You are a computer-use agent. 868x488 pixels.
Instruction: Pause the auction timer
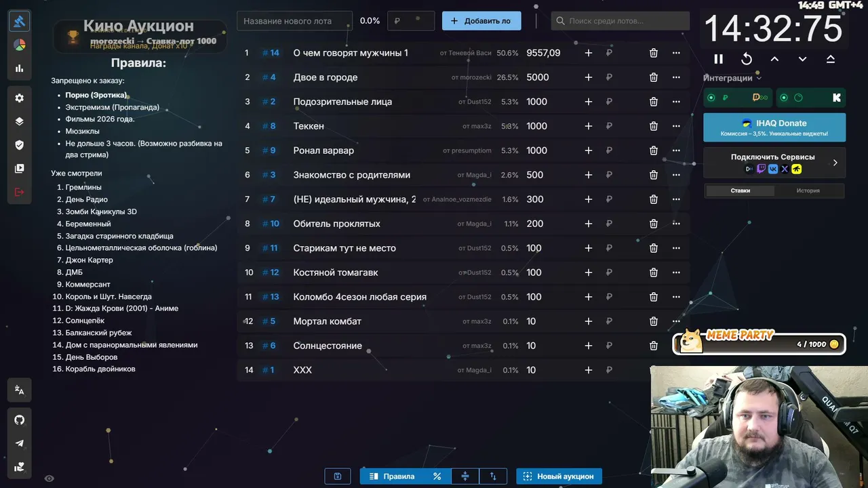[719, 59]
